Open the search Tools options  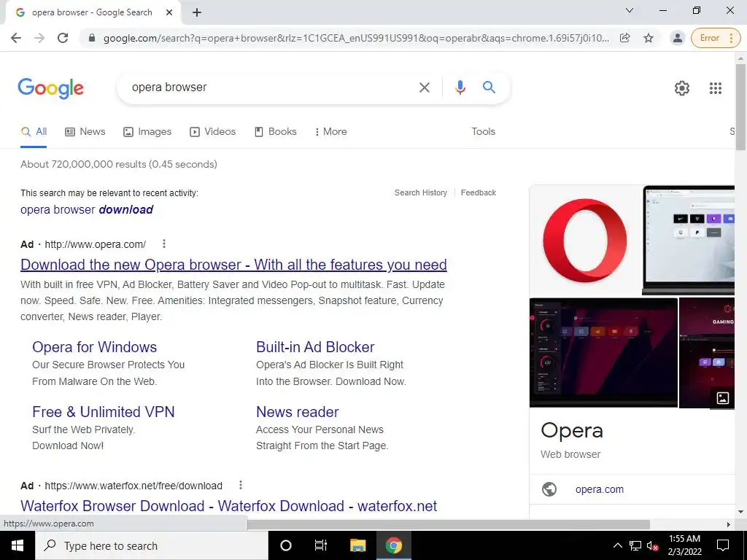(x=483, y=132)
